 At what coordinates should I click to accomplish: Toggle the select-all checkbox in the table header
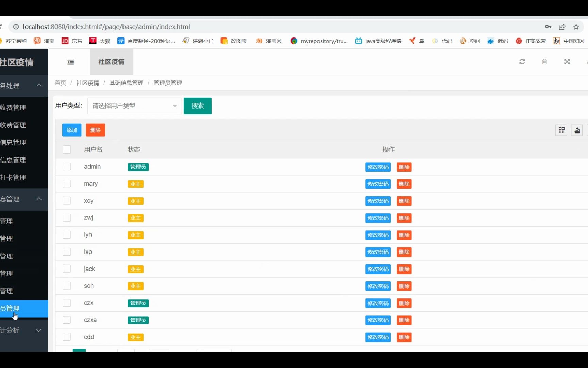click(67, 150)
